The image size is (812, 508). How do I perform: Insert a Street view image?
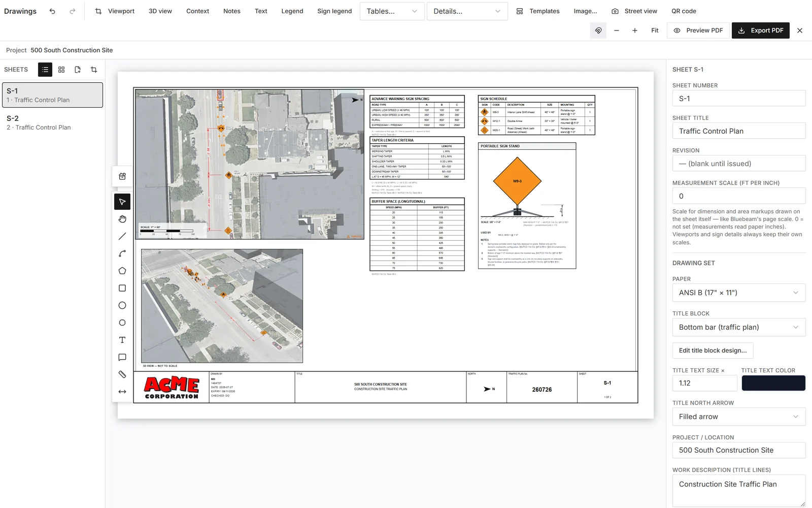(x=634, y=11)
